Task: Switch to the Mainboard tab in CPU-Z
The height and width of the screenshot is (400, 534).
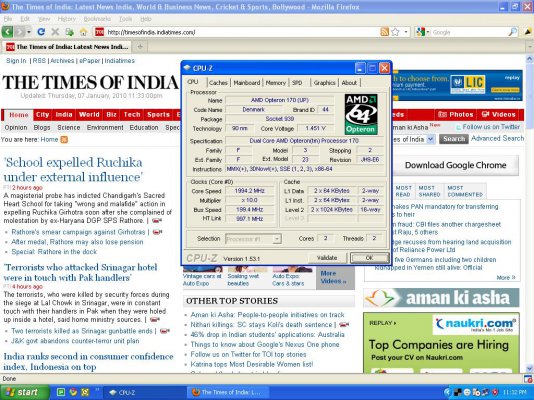Action: click(x=247, y=83)
